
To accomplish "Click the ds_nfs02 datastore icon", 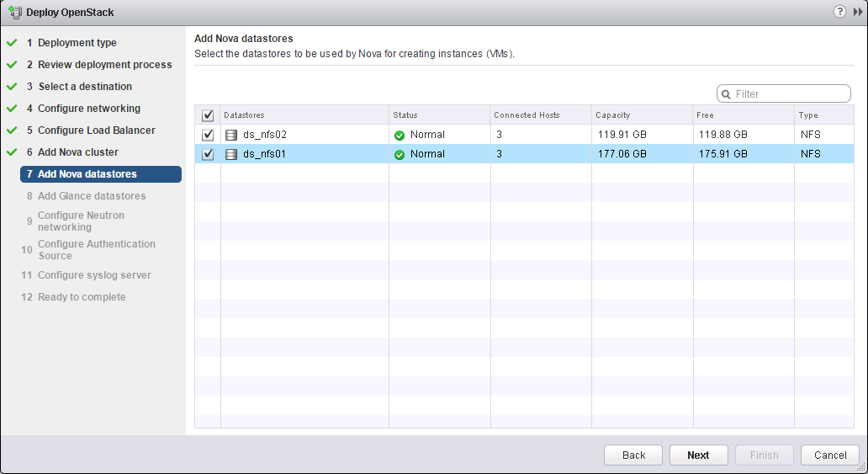I will pyautogui.click(x=231, y=135).
